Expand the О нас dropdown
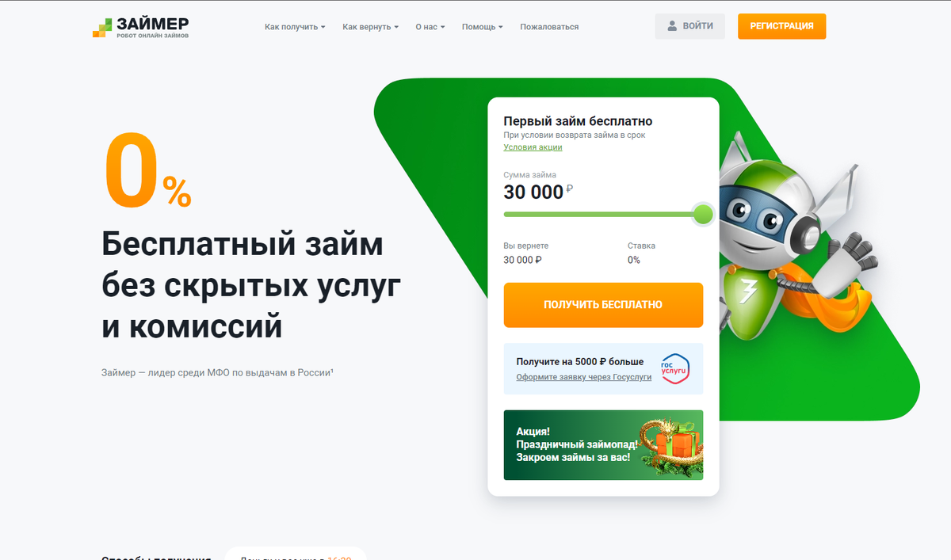Screen dimensions: 951x560 (x=430, y=27)
